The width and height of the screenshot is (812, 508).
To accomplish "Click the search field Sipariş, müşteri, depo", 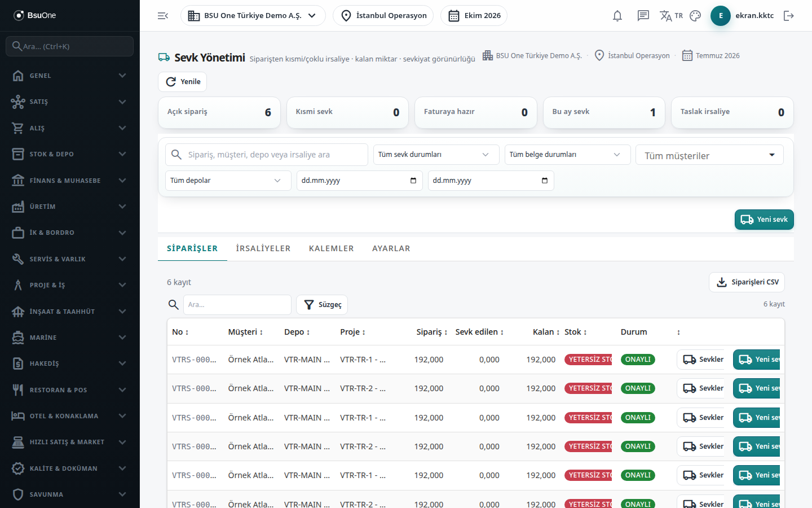I will 266,155.
